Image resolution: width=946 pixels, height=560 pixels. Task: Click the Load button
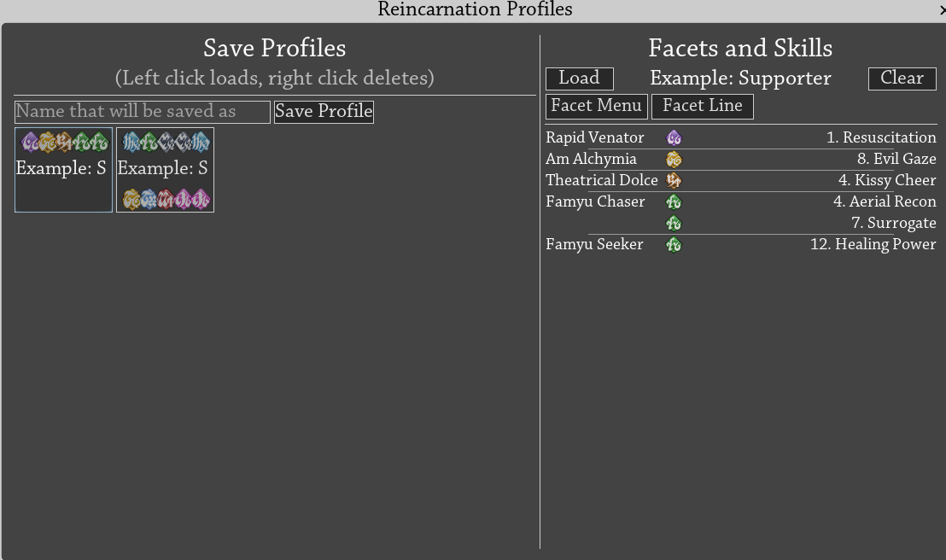579,79
